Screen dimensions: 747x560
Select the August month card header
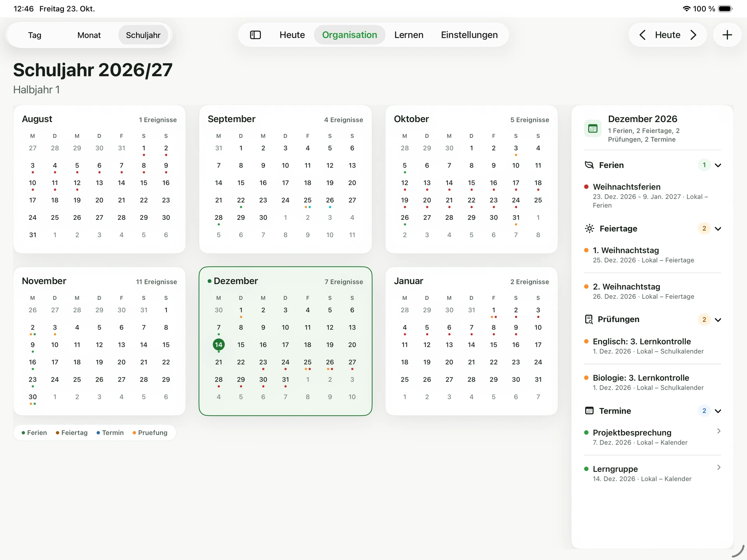coord(99,119)
